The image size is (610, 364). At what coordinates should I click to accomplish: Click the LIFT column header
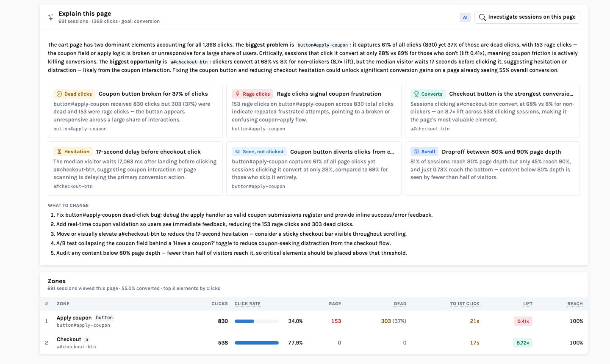528,304
